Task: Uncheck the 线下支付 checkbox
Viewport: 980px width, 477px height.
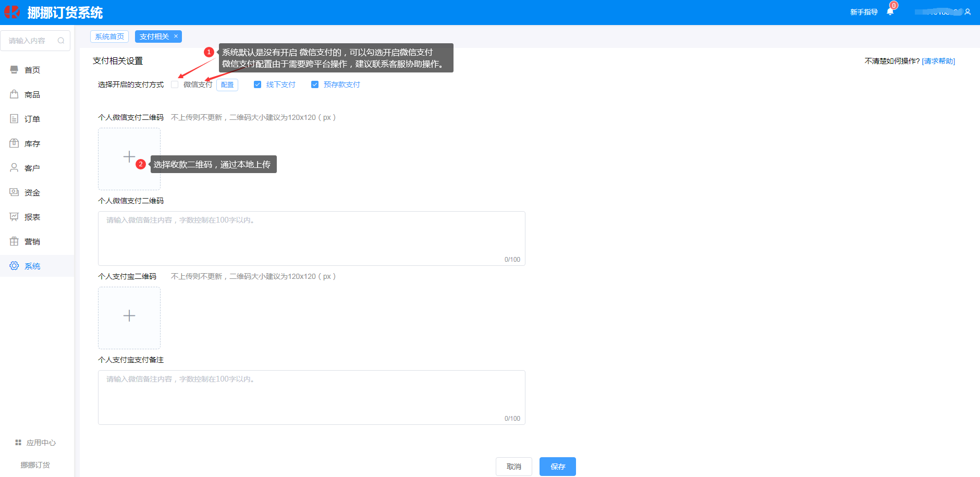Action: coord(258,84)
